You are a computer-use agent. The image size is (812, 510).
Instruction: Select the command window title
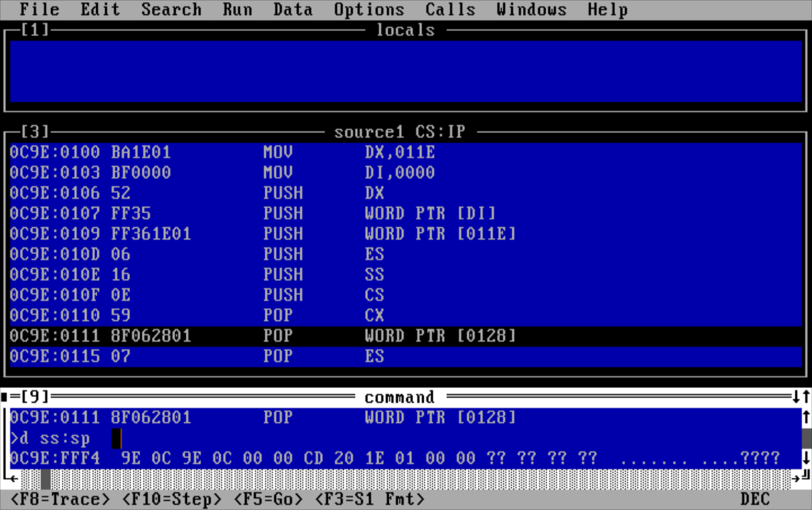click(x=400, y=397)
